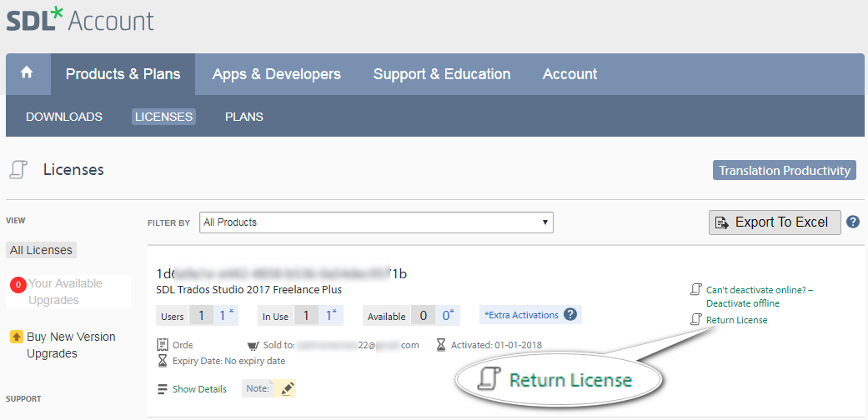868x420 pixels.
Task: Click the shopping cart Sold to icon
Action: pyautogui.click(x=253, y=346)
